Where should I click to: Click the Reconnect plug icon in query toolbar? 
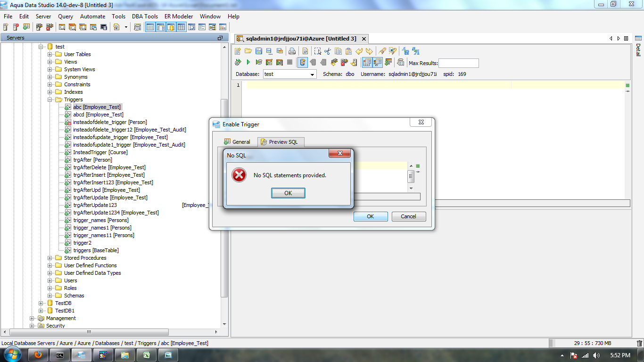pos(334,62)
